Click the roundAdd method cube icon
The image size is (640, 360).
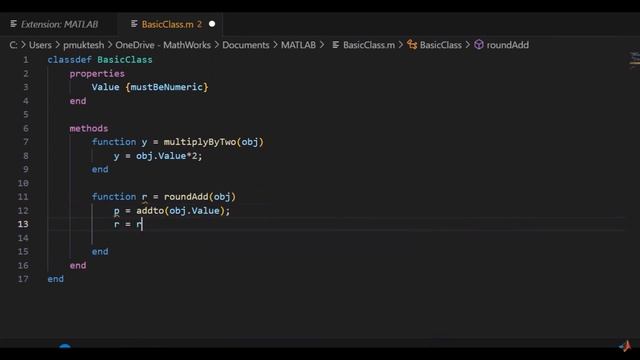[x=479, y=44]
